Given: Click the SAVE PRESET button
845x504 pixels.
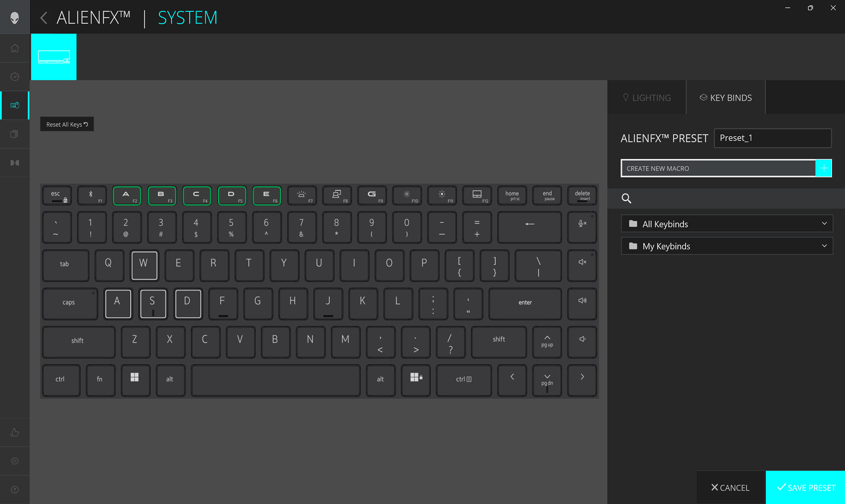Looking at the screenshot, I should click(x=805, y=488).
